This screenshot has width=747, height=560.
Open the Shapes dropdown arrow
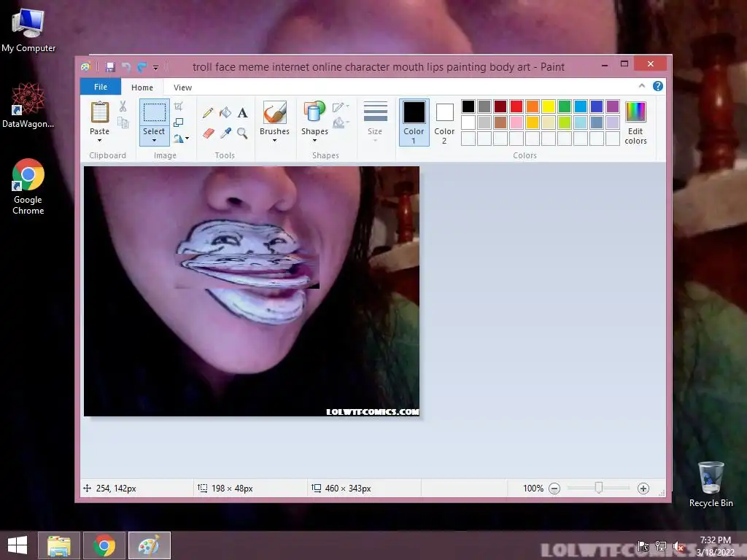point(314,141)
